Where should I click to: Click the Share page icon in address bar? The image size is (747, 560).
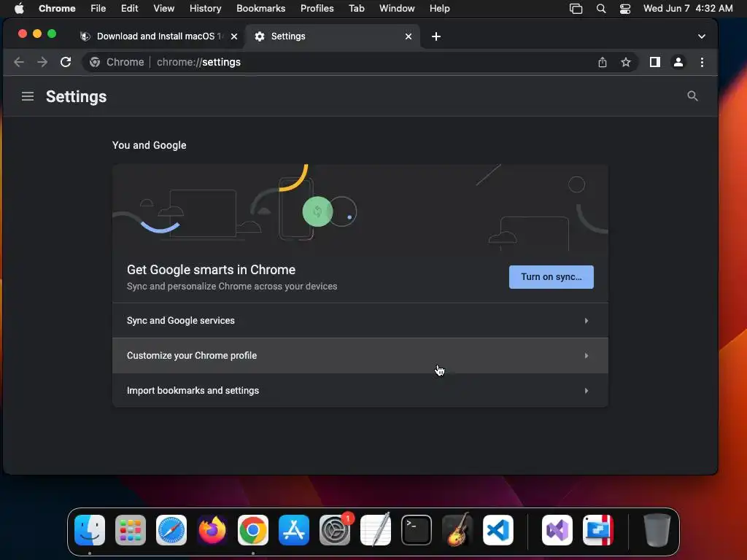point(602,63)
